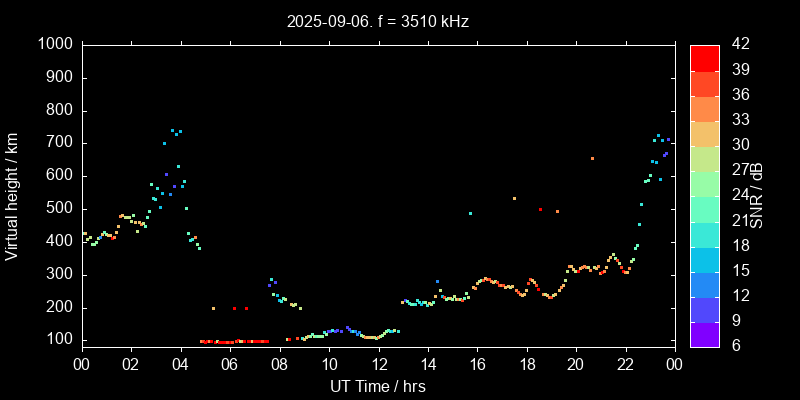Click the 12 hour tick label on x-axis
This screenshot has height=400, width=800.
pos(377,365)
